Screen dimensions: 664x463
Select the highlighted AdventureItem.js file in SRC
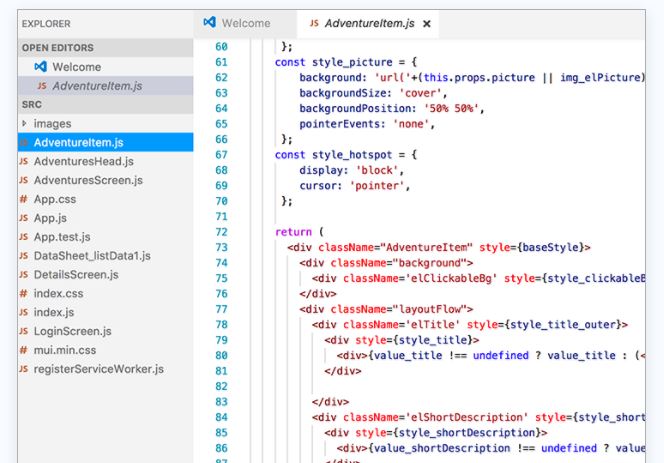(x=105, y=142)
